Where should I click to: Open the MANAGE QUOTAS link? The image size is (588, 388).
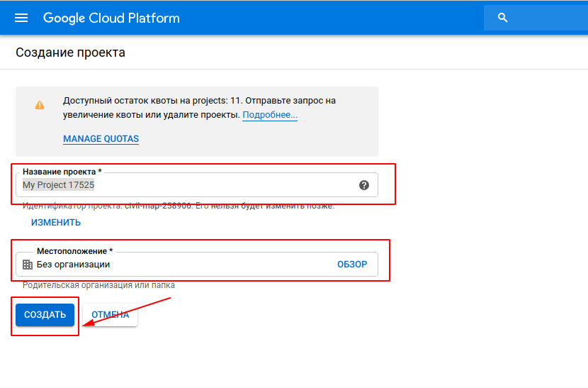coord(101,138)
